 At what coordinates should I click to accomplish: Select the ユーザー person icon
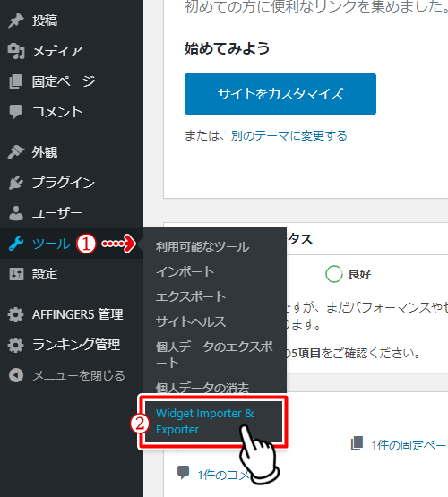[x=16, y=213]
